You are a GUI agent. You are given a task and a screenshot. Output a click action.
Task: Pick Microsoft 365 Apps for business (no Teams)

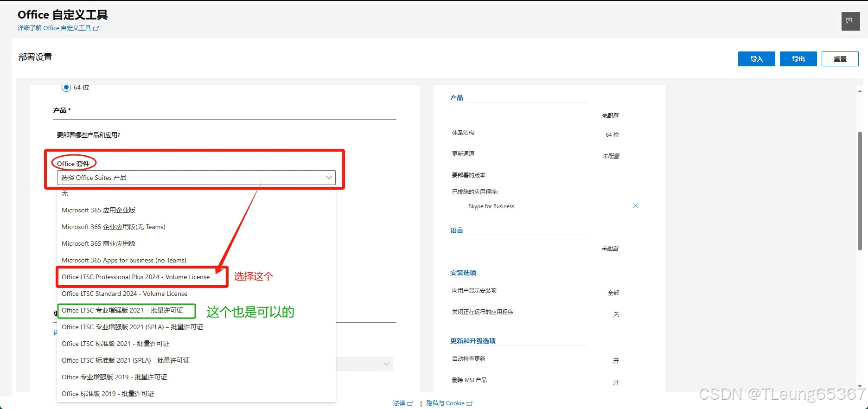tap(196, 260)
